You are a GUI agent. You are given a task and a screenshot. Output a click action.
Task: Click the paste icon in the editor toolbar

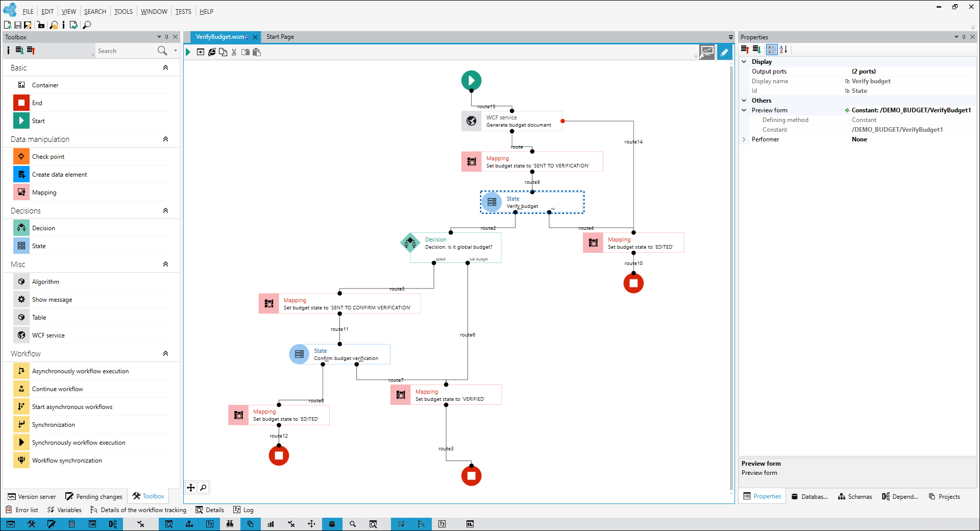tap(257, 52)
